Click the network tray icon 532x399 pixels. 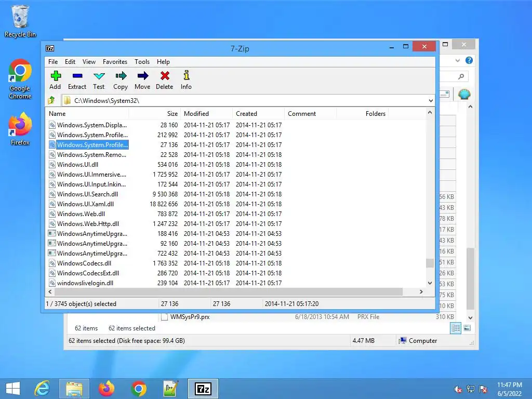pyautogui.click(x=471, y=389)
